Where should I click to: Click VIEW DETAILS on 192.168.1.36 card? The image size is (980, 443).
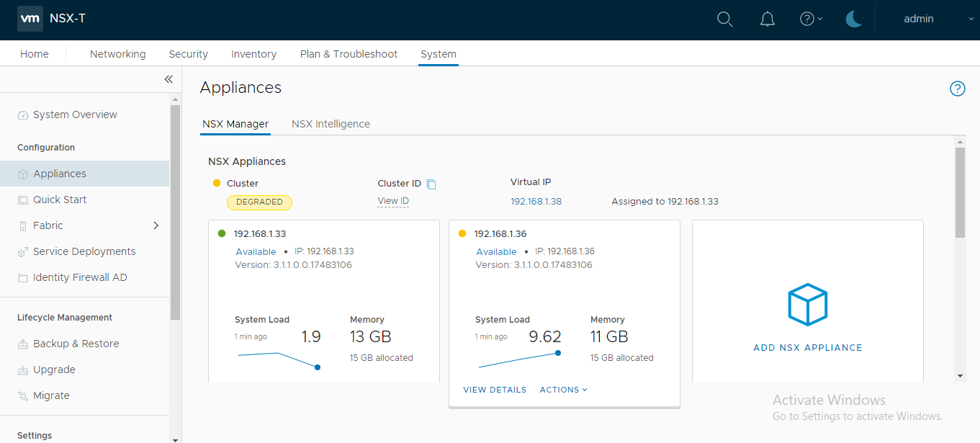pyautogui.click(x=495, y=390)
